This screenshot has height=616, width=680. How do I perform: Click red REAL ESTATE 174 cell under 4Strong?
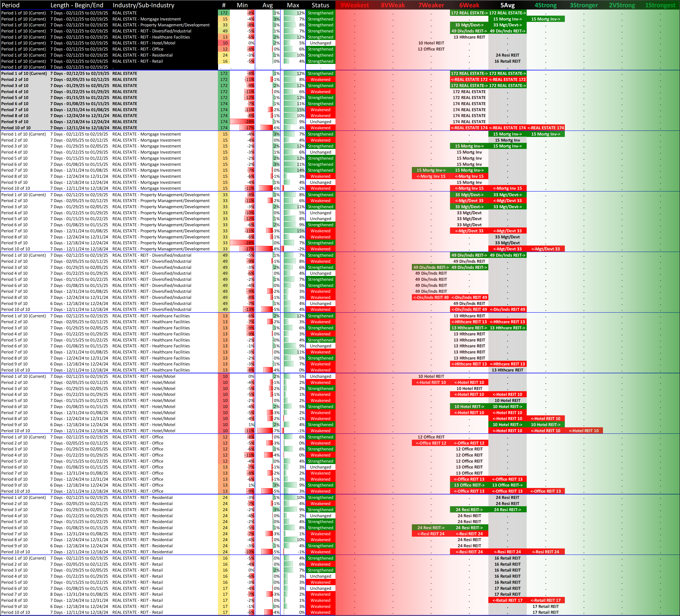point(546,128)
